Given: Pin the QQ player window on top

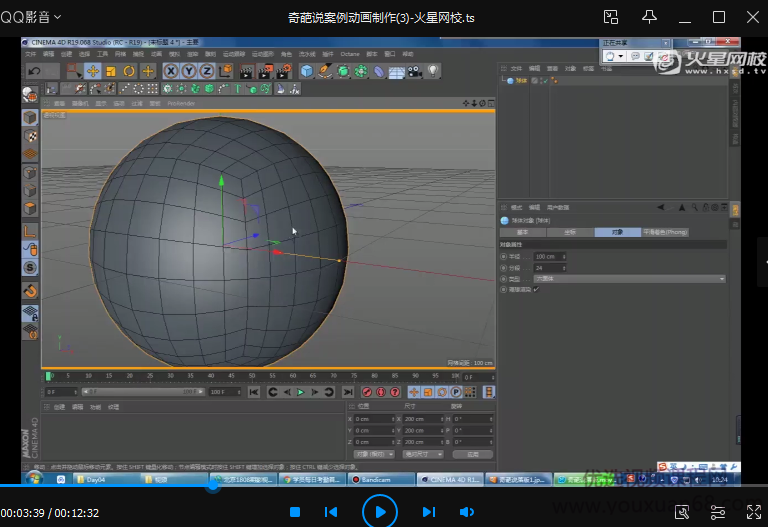Looking at the screenshot, I should 649,17.
